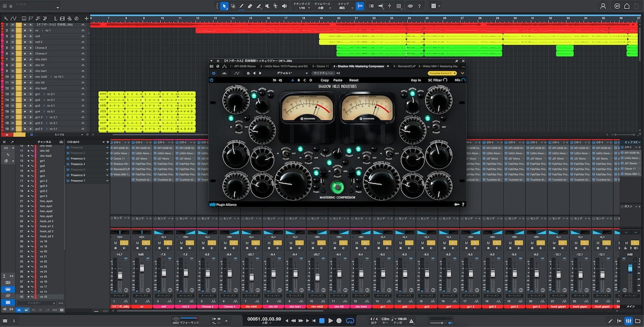Toggle the sidechain button in plugin header
Viewport: 644px width, 327px height.
click(x=323, y=73)
